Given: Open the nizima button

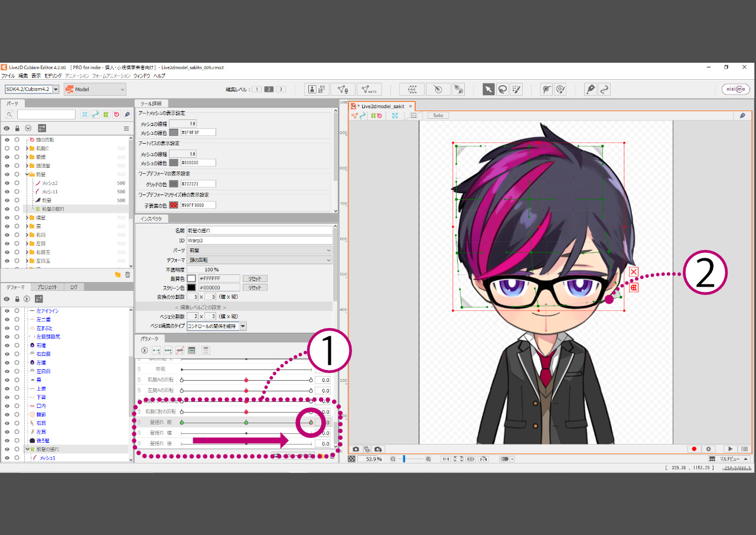Looking at the screenshot, I should (735, 89).
